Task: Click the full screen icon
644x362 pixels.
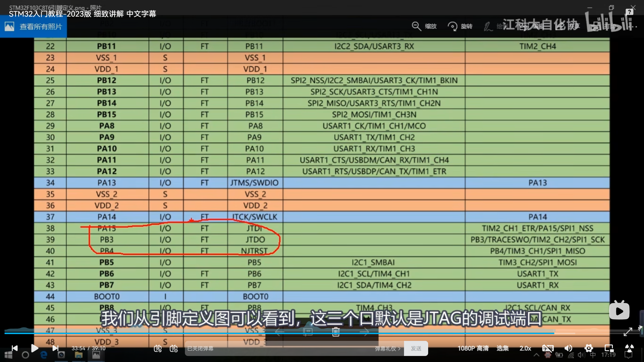Action: point(629,348)
